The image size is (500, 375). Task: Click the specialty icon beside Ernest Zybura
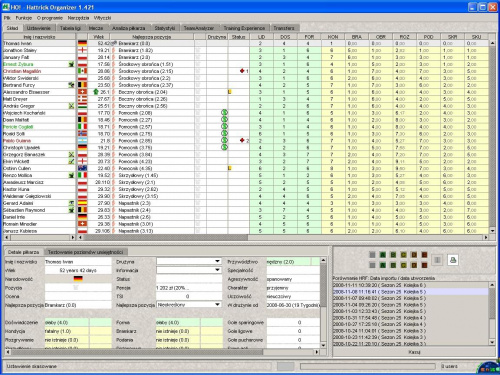click(x=71, y=64)
